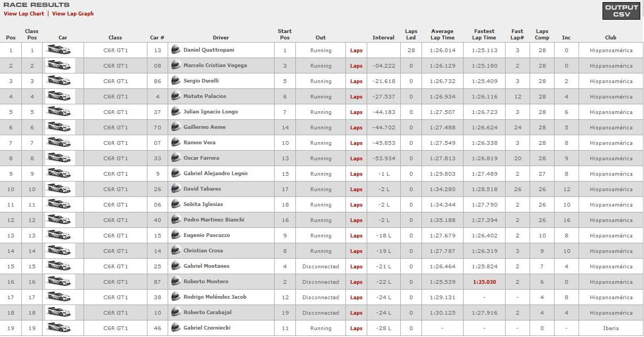Viewport: 644px width, 337px height.
Task: Click the helmet icon beside Roberto Carabajal
Action: pyautogui.click(x=176, y=313)
